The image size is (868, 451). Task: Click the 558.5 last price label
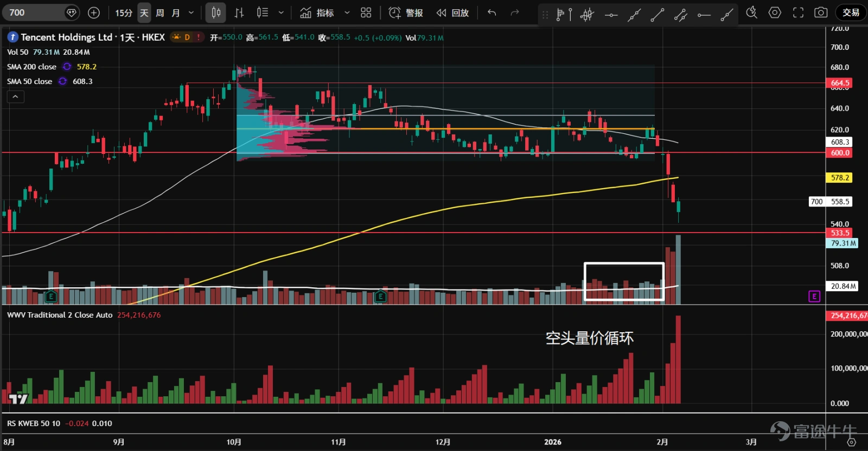coord(840,202)
